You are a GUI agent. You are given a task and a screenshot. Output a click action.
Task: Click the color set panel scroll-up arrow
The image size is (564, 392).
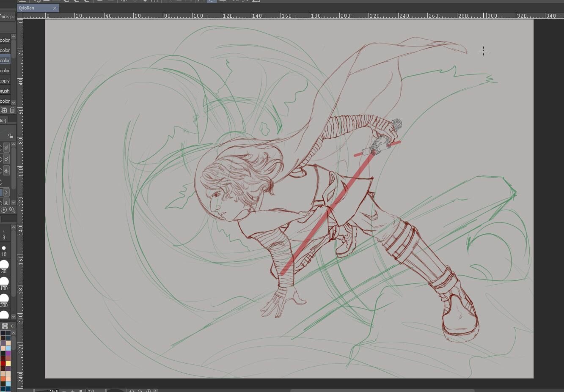tap(14, 333)
